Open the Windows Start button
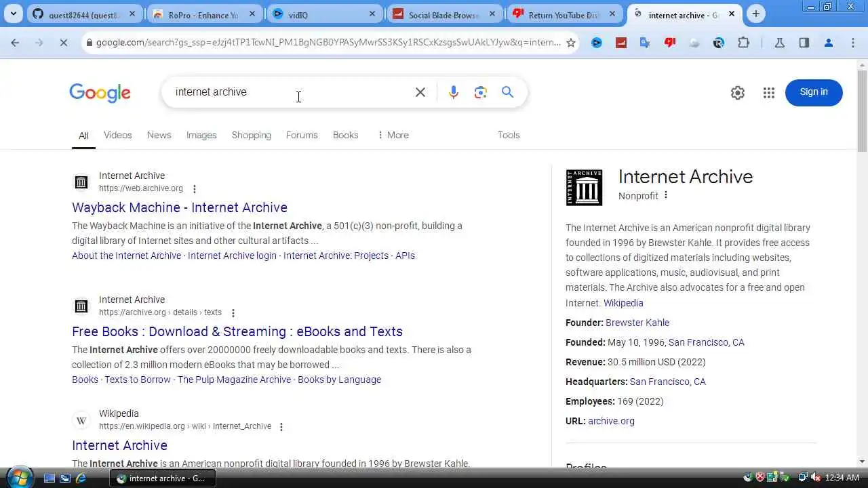Screen dimensions: 868x488 tap(18, 477)
